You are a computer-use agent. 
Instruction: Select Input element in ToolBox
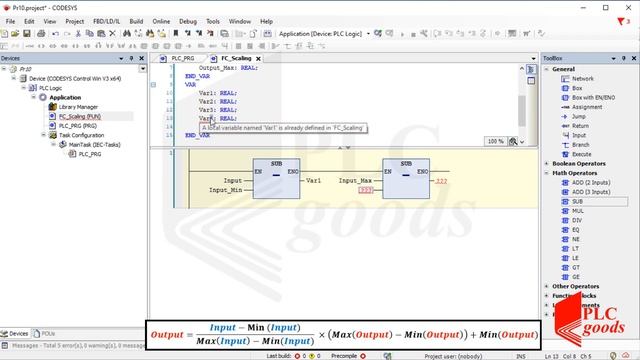coord(574,135)
